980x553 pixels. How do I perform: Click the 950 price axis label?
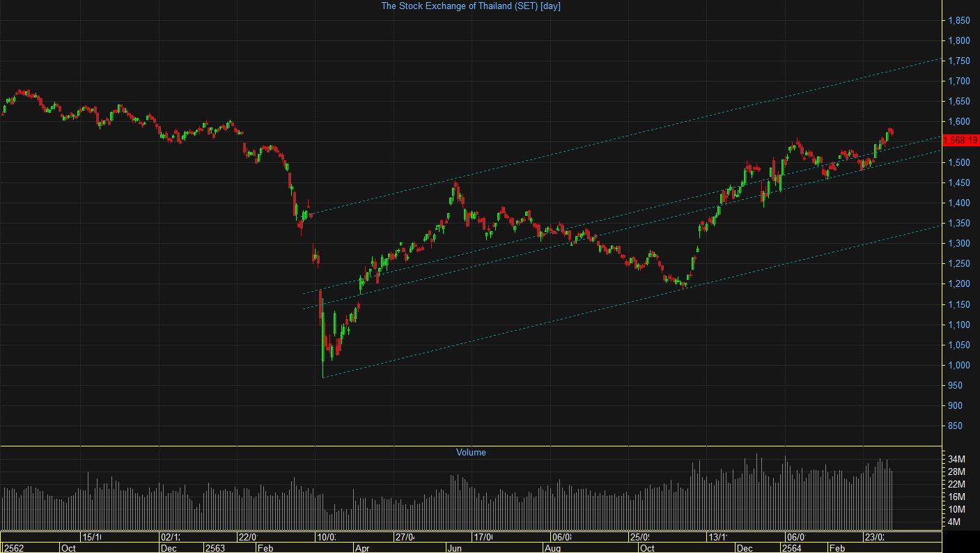click(956, 386)
